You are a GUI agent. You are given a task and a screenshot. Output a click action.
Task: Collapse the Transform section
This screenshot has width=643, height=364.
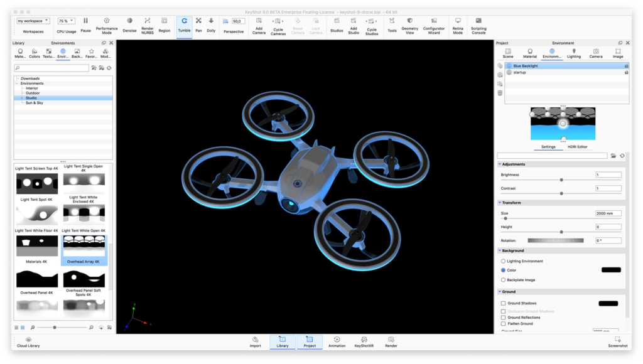click(500, 203)
